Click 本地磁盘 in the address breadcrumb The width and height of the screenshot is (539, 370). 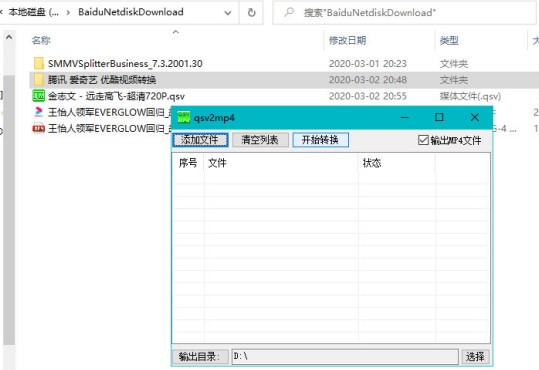pos(33,12)
